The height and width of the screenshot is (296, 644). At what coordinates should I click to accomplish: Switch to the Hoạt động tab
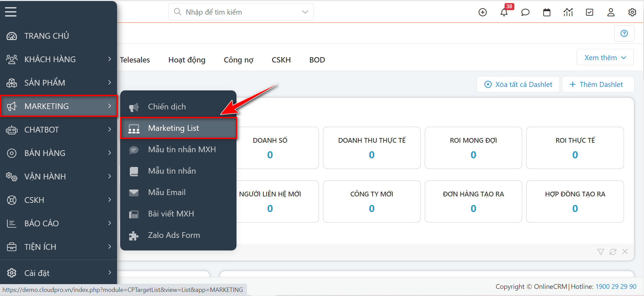point(187,60)
